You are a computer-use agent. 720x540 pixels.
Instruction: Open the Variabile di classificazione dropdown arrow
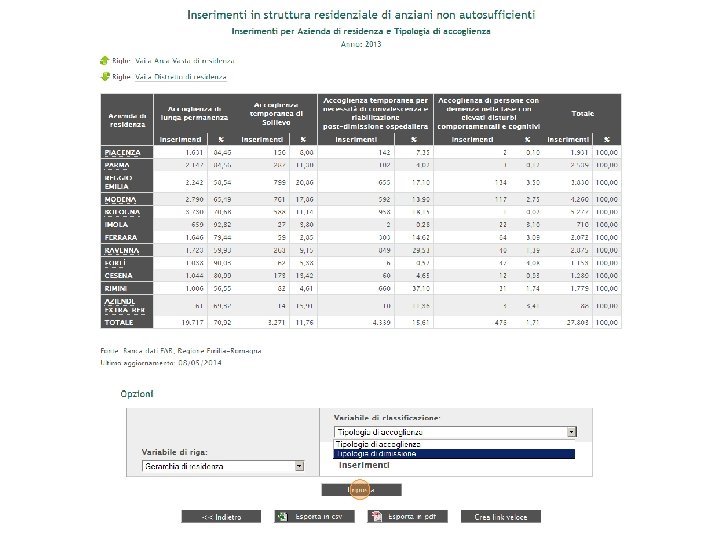(571, 432)
